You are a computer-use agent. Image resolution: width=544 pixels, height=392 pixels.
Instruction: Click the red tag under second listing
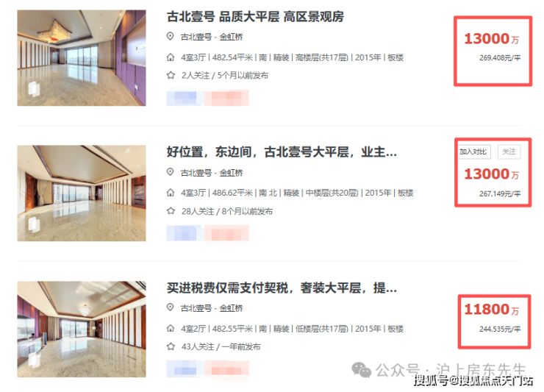coord(226,233)
